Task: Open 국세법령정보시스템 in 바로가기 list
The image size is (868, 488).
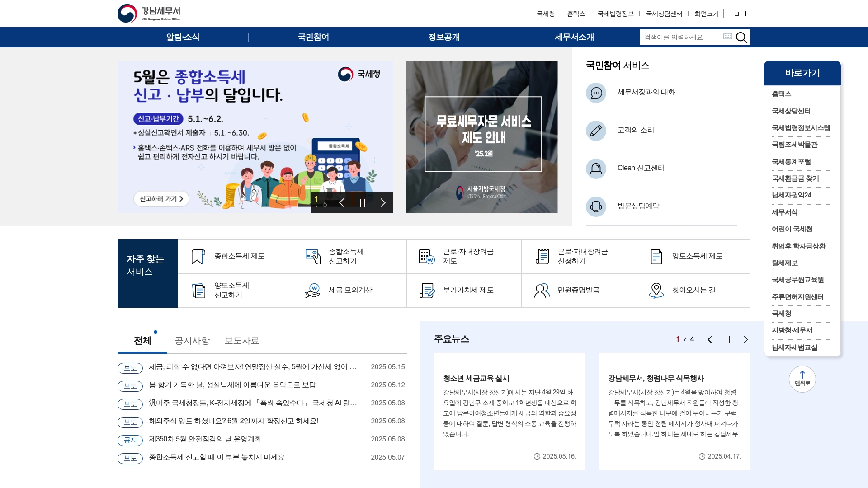Action: click(801, 128)
